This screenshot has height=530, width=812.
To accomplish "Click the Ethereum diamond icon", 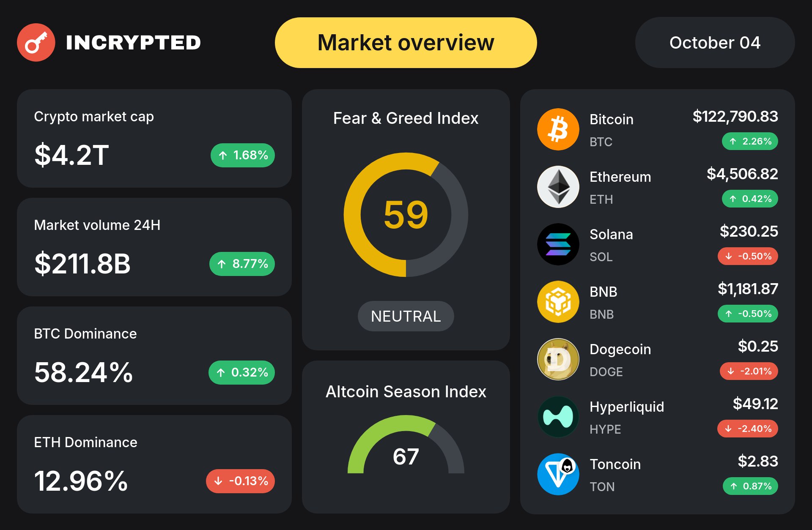I will click(558, 187).
